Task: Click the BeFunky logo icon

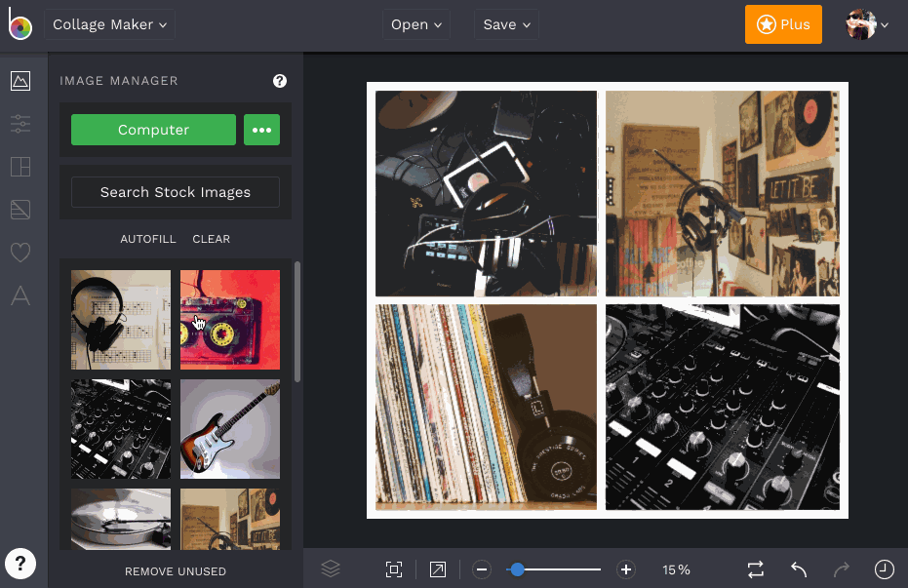Action: 20,23
